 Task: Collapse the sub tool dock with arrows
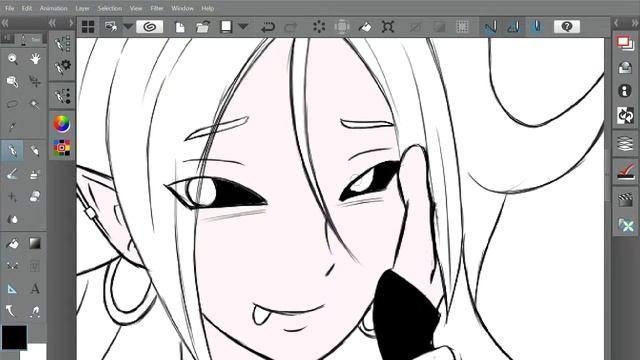52,23
